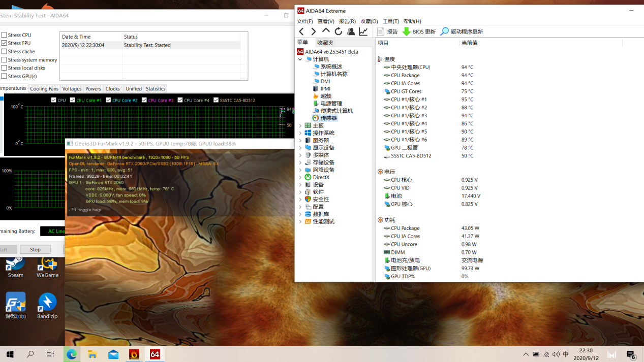Click the volume icon in system tray
The image size is (644, 362).
(x=556, y=354)
